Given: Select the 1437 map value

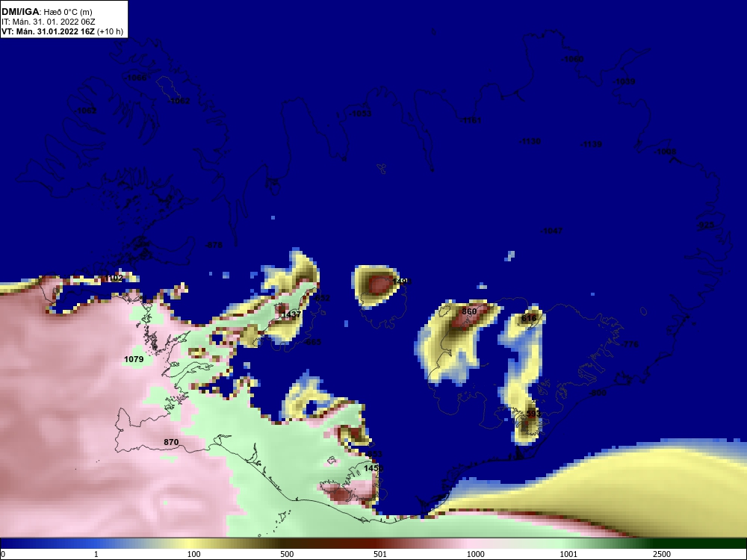Looking at the screenshot, I should coord(291,314).
